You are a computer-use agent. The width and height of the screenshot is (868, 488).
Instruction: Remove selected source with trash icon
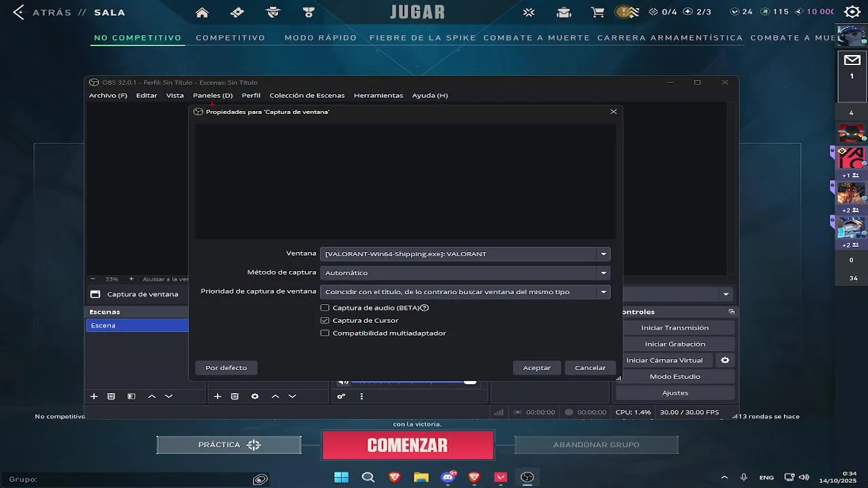[x=235, y=396]
